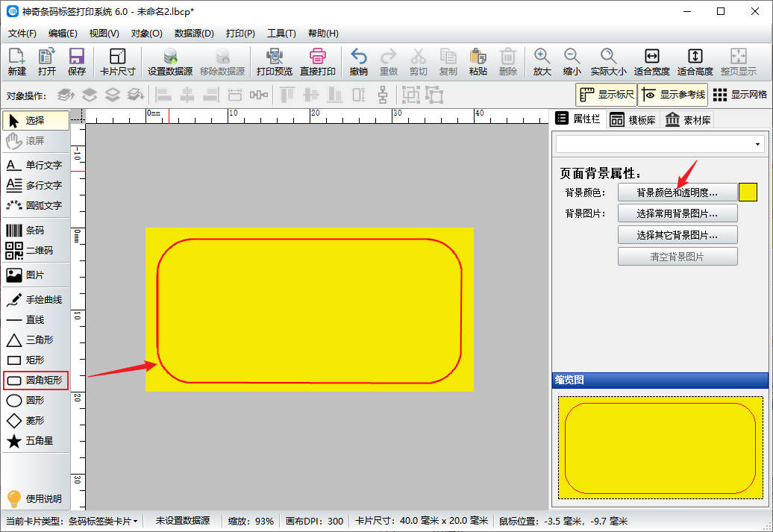
Task: Click the 卡片尺寸 40.0 x 20.0 status text
Action: point(422,521)
